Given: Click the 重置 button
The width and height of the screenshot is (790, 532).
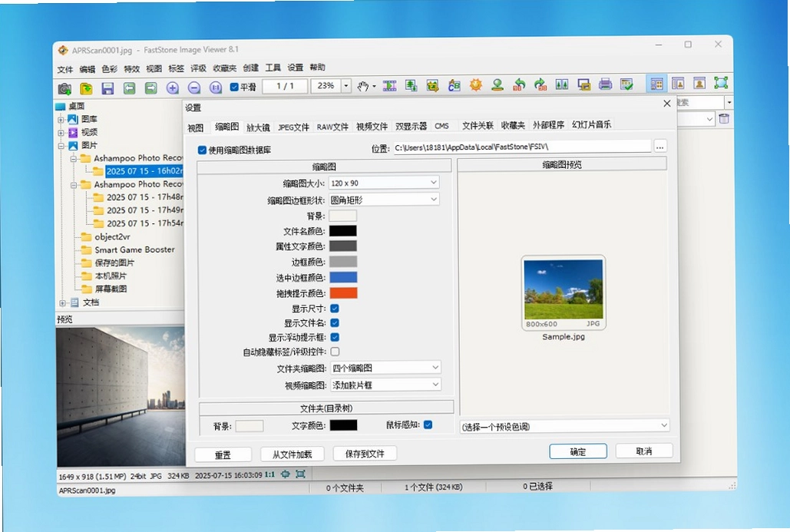Looking at the screenshot, I should pyautogui.click(x=223, y=455).
